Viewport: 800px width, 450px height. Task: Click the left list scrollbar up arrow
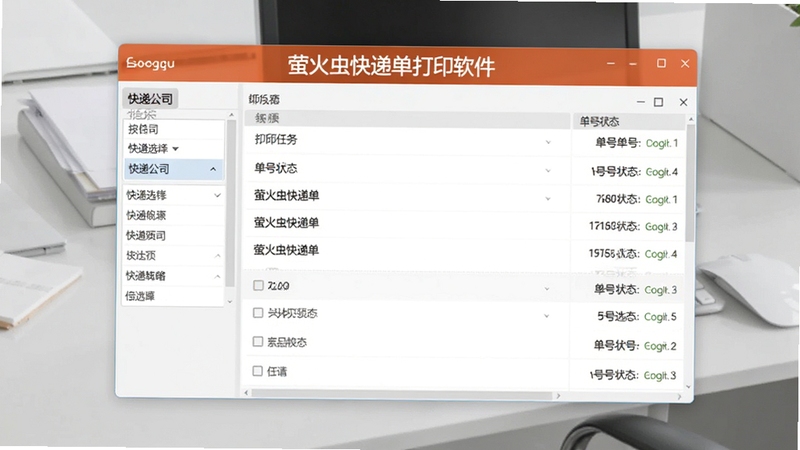point(231,115)
